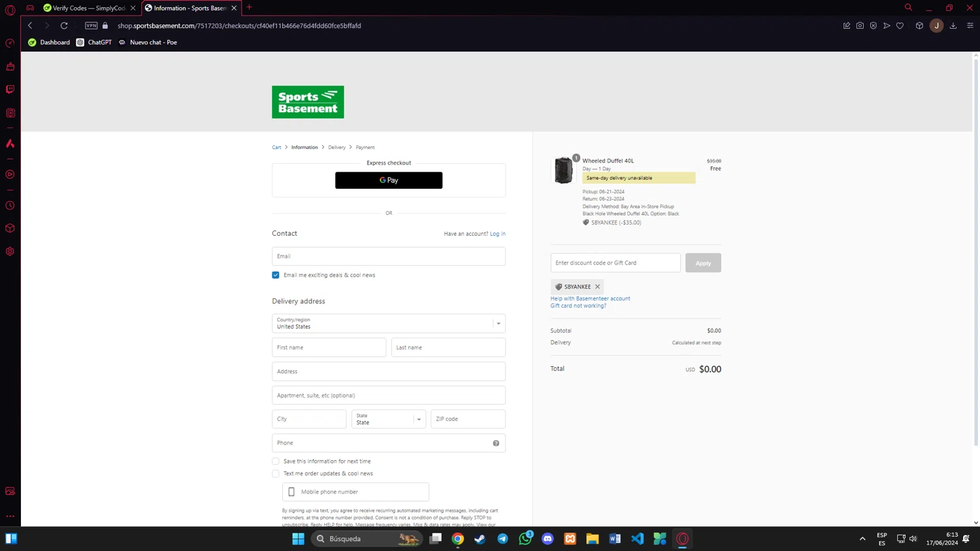The height and width of the screenshot is (551, 980).
Task: Click the sidebar three-dots more icon
Action: (10, 516)
